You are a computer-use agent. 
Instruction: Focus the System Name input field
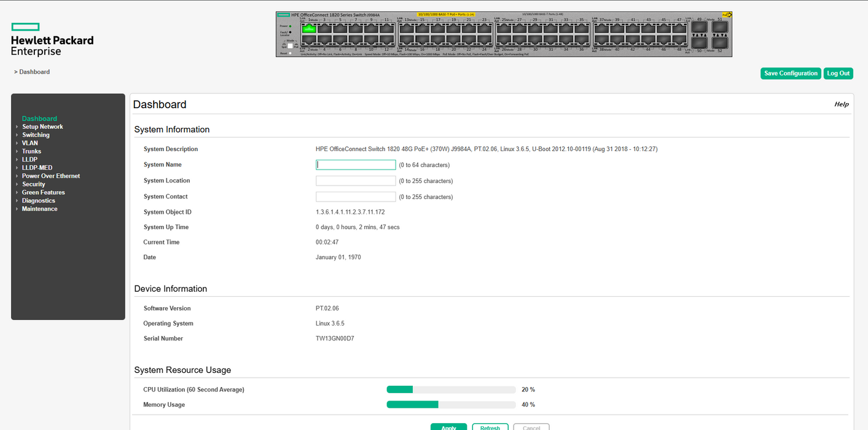(356, 165)
